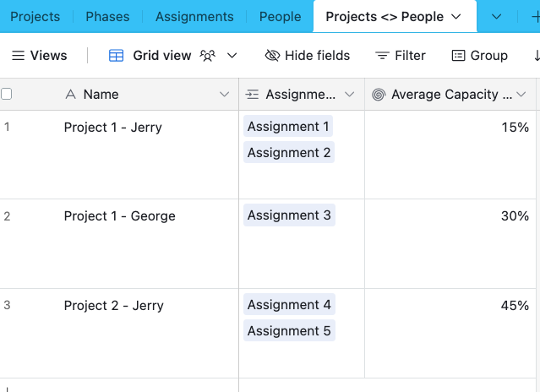Viewport: 540px width, 392px height.
Task: Click the Assignments linked-record field icon
Action: point(253,95)
